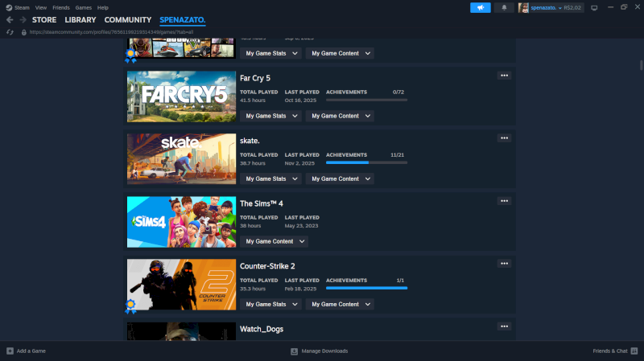Open more options for Far Cry 5
Viewport: 644px width, 361px height.
coord(504,76)
